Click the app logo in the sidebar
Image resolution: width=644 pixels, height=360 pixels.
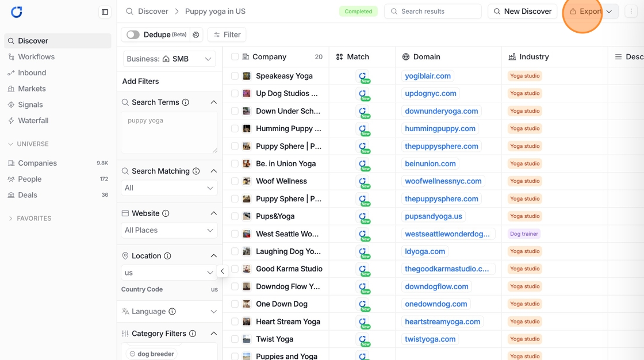pyautogui.click(x=17, y=12)
